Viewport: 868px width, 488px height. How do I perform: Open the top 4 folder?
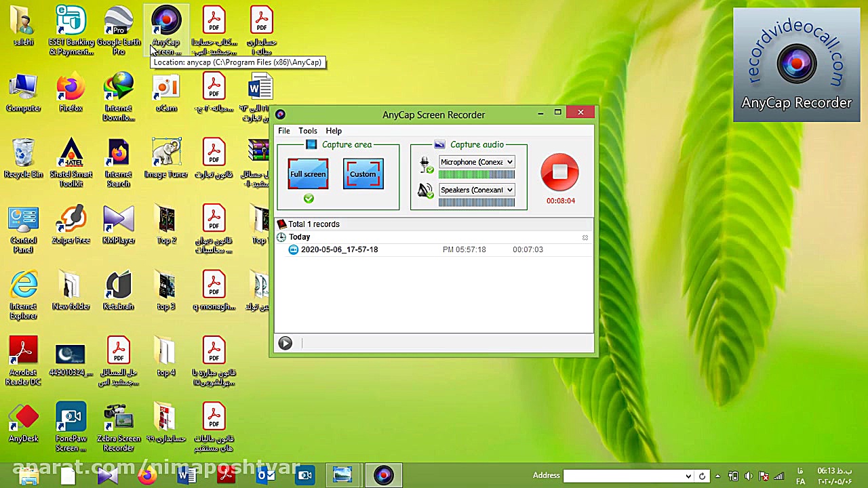click(x=166, y=357)
